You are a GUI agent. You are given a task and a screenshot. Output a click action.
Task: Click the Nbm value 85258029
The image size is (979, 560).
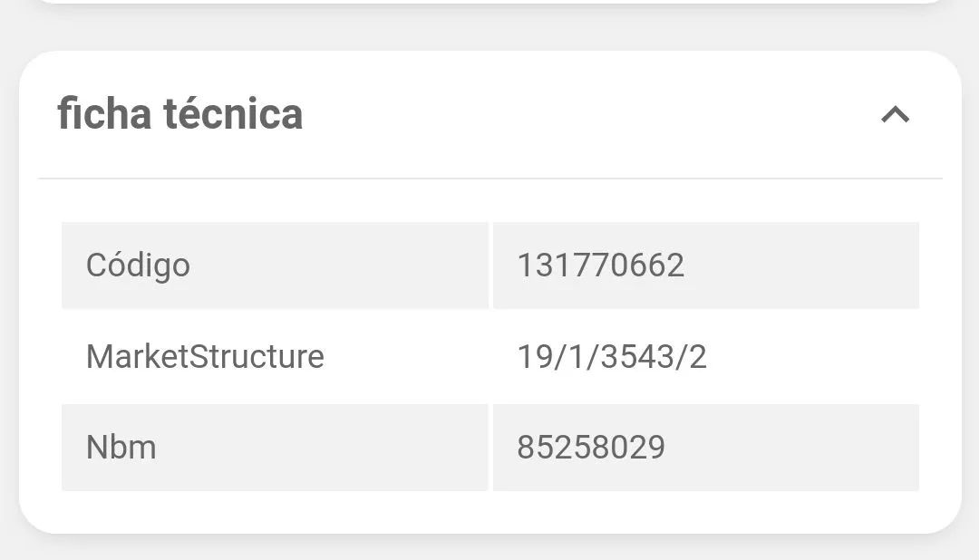coord(591,448)
